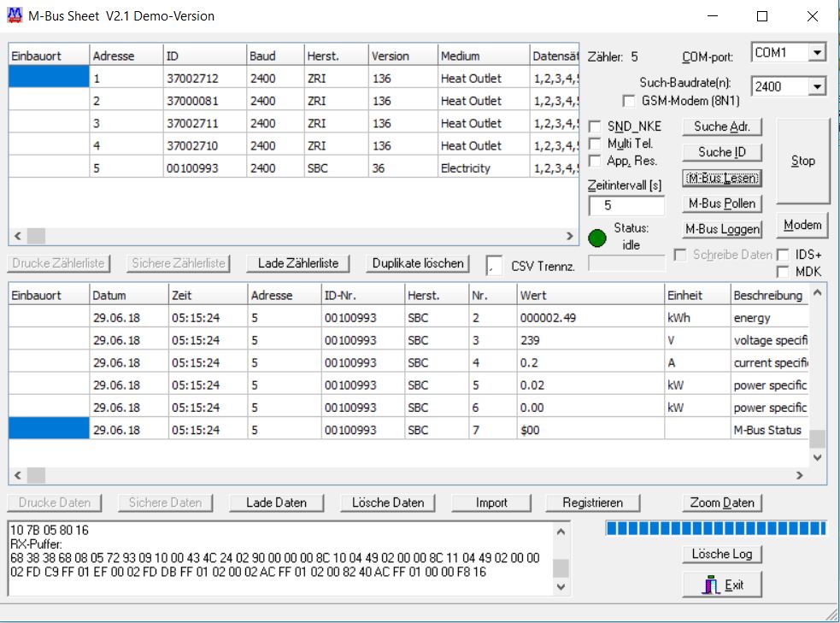Open the COM-port dropdown
This screenshot has width=840, height=623.
pos(817,52)
